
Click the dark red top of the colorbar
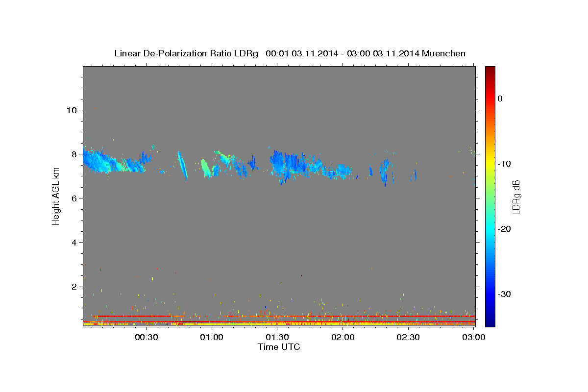[x=490, y=71]
